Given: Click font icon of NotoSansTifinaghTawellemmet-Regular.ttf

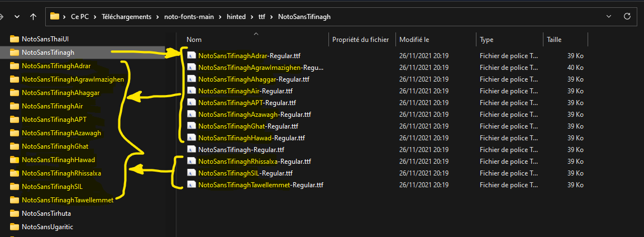Looking at the screenshot, I should coord(191,185).
